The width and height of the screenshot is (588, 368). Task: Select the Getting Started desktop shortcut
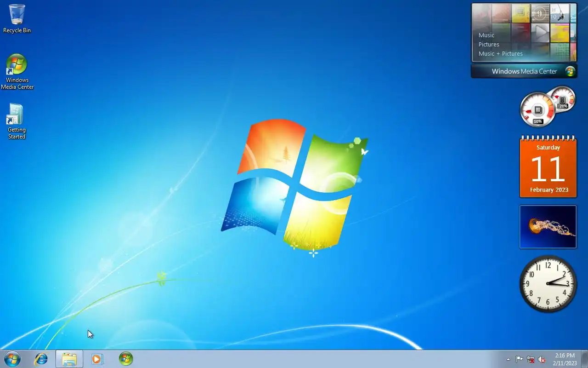tap(17, 121)
